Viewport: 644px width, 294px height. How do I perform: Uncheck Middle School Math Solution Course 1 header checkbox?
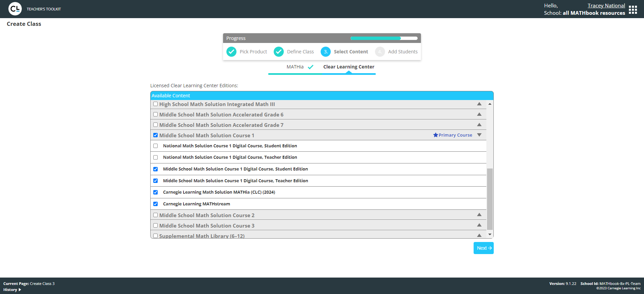[156, 135]
